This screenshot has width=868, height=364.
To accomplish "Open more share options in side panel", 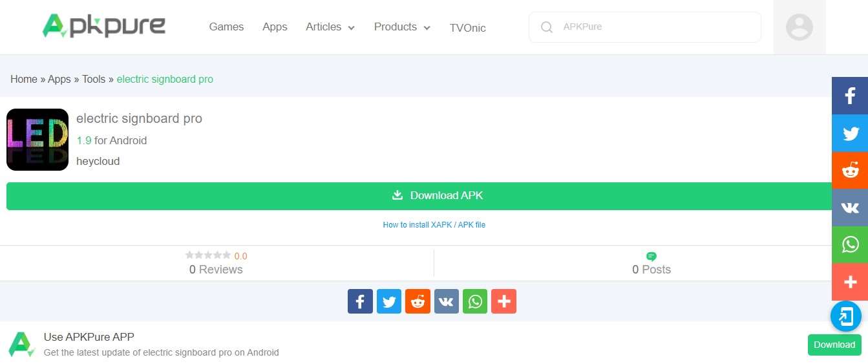I will coord(850,282).
